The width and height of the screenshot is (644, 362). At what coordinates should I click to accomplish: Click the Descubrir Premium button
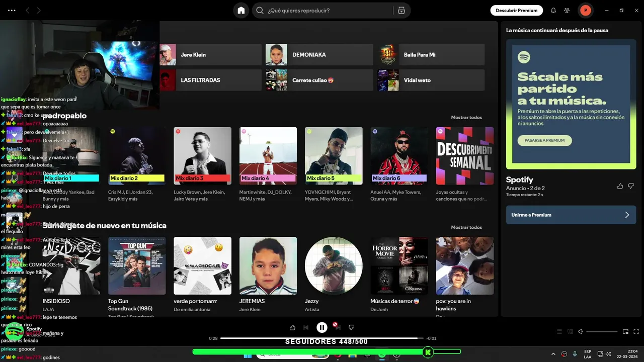(x=516, y=11)
